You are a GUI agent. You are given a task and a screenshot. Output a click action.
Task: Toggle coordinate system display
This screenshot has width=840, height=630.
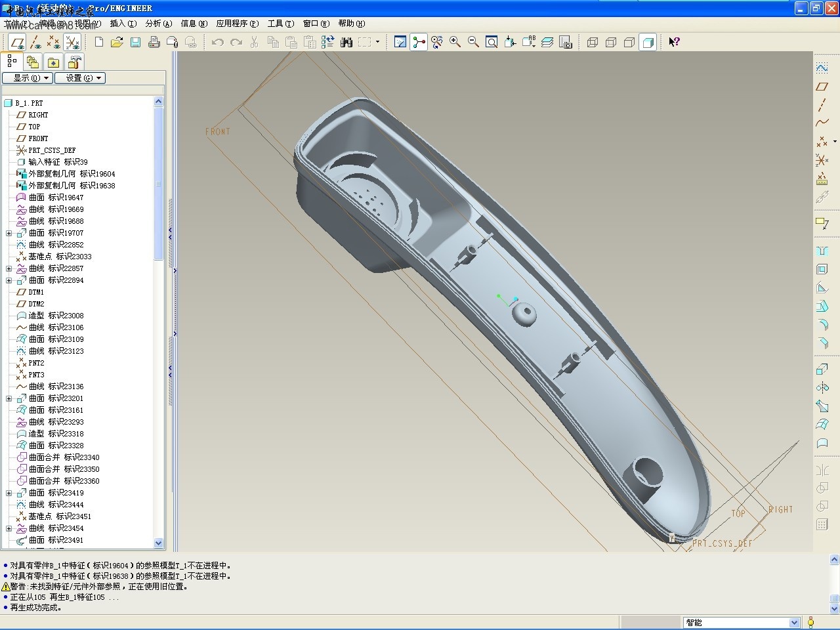pyautogui.click(x=72, y=43)
